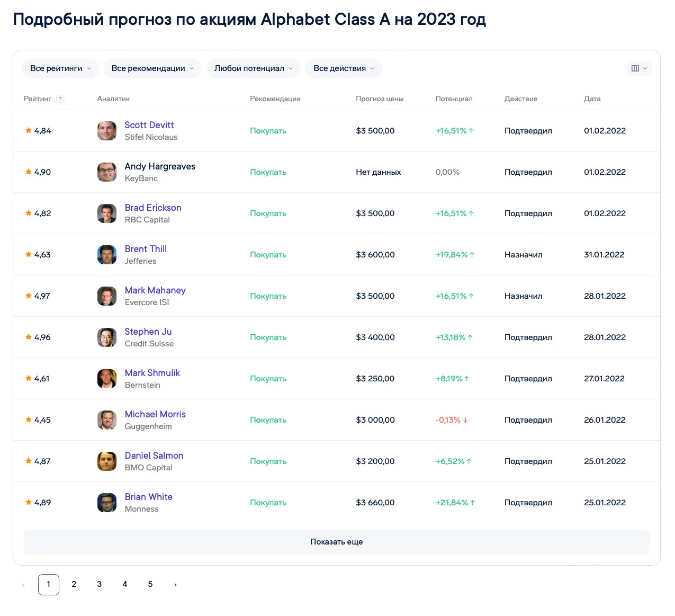675x616 pixels.
Task: Click Scott Devitt's avatar photo
Action: click(107, 131)
